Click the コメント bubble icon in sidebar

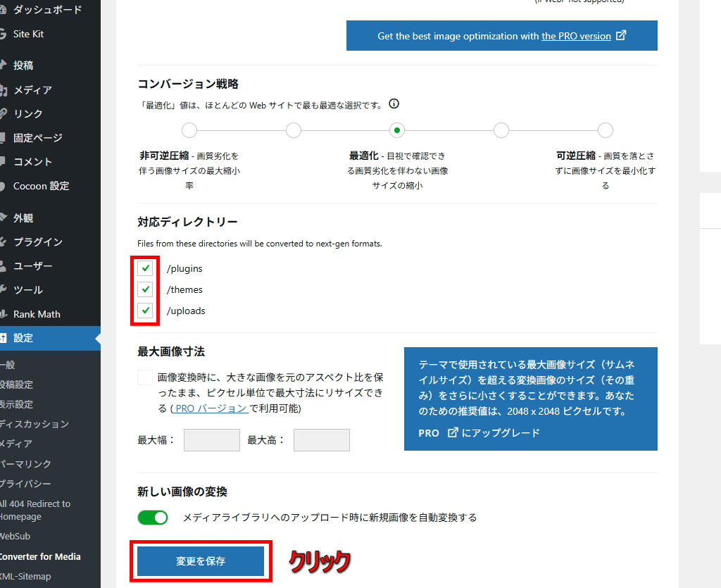[3, 161]
